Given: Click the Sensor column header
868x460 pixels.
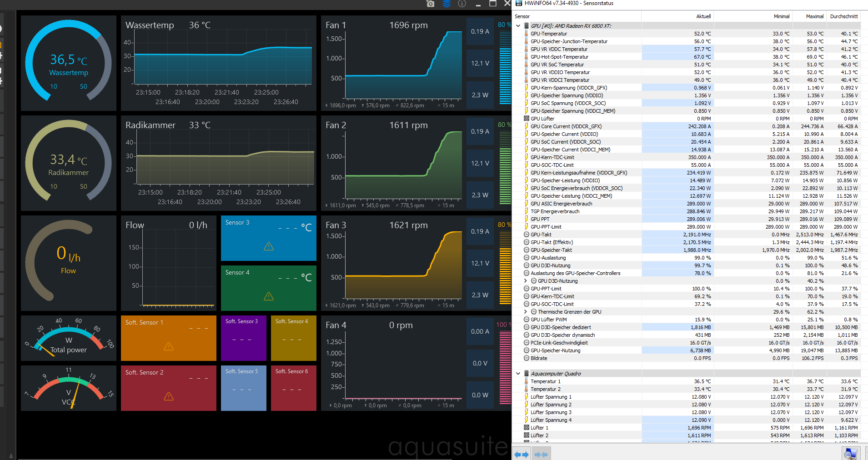Looking at the screenshot, I should pyautogui.click(x=577, y=16).
